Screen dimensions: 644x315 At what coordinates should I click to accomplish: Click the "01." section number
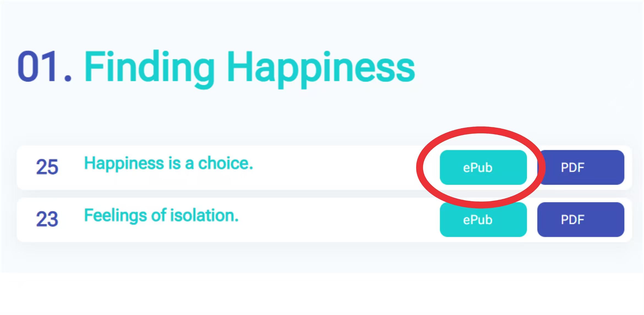pyautogui.click(x=44, y=67)
